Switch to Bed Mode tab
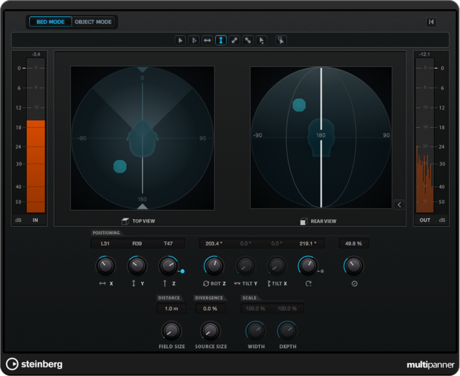The height and width of the screenshot is (376, 460). click(50, 22)
